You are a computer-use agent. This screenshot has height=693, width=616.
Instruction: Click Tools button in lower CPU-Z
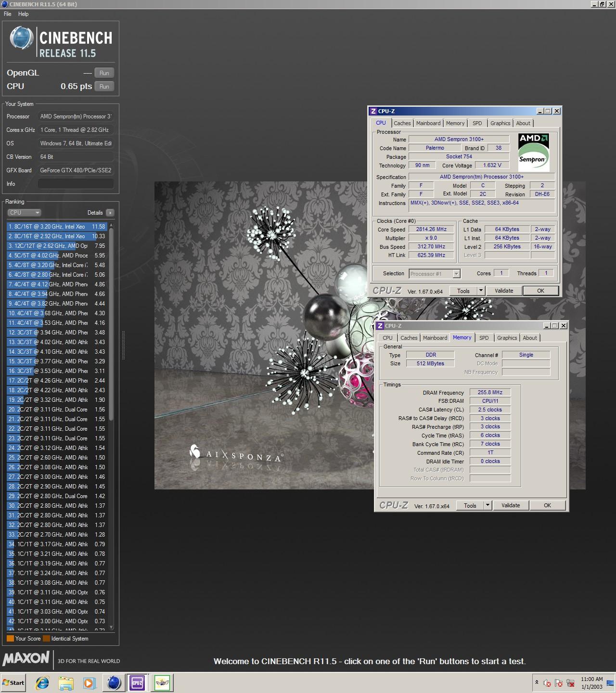coord(470,505)
